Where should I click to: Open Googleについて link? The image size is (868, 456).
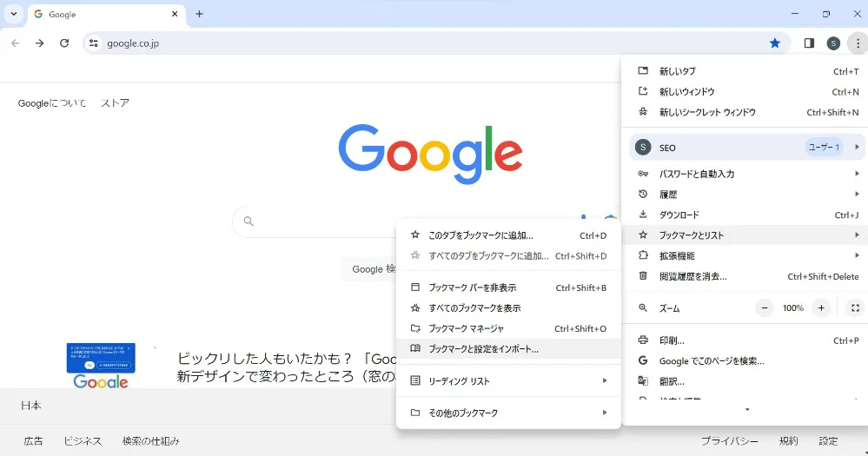pyautogui.click(x=52, y=103)
